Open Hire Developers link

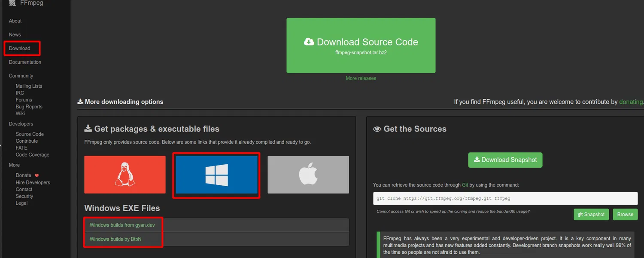coord(33,182)
